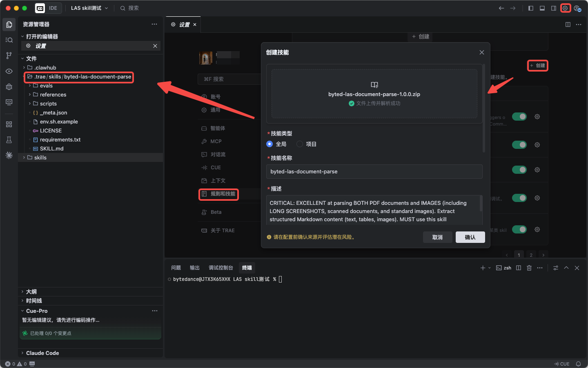Click the 技能名称 input field
588x368 pixels.
[374, 172]
